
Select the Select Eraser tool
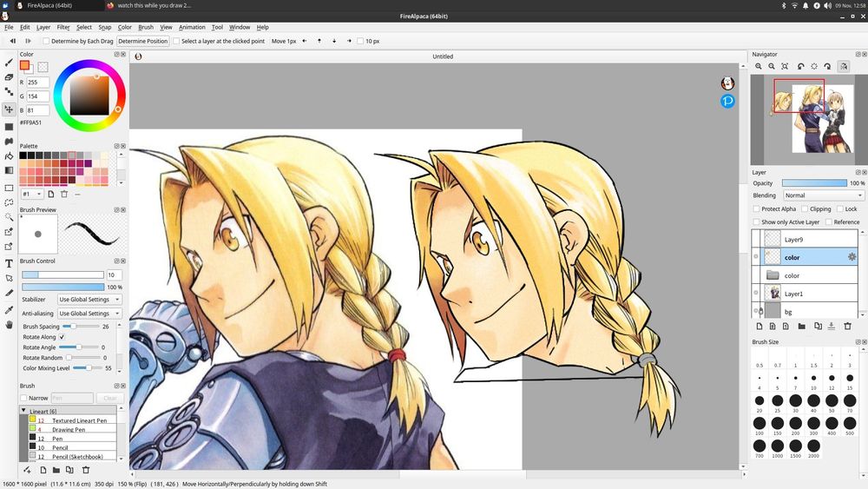(x=9, y=247)
